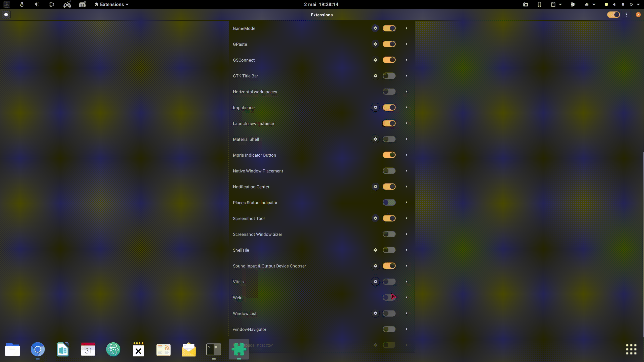644x362 pixels.
Task: Expand the windowNavigator extension row
Action: (x=407, y=329)
